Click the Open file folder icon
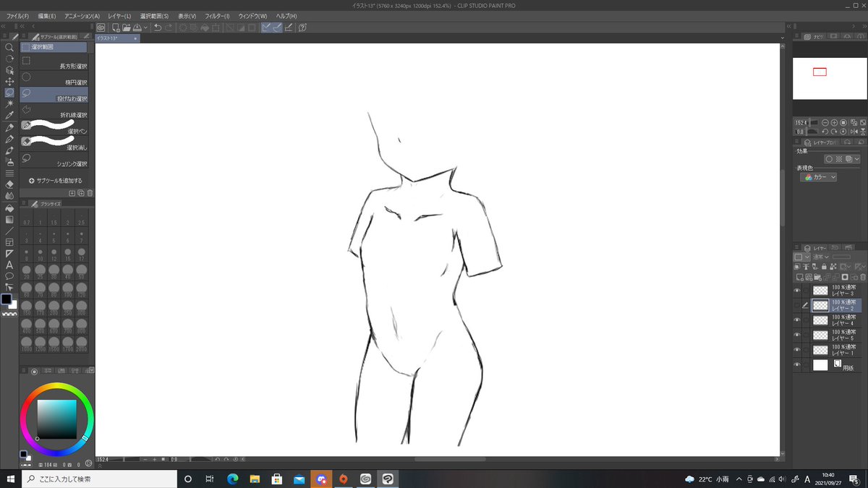Screen dimensions: 868x488 pos(126,27)
